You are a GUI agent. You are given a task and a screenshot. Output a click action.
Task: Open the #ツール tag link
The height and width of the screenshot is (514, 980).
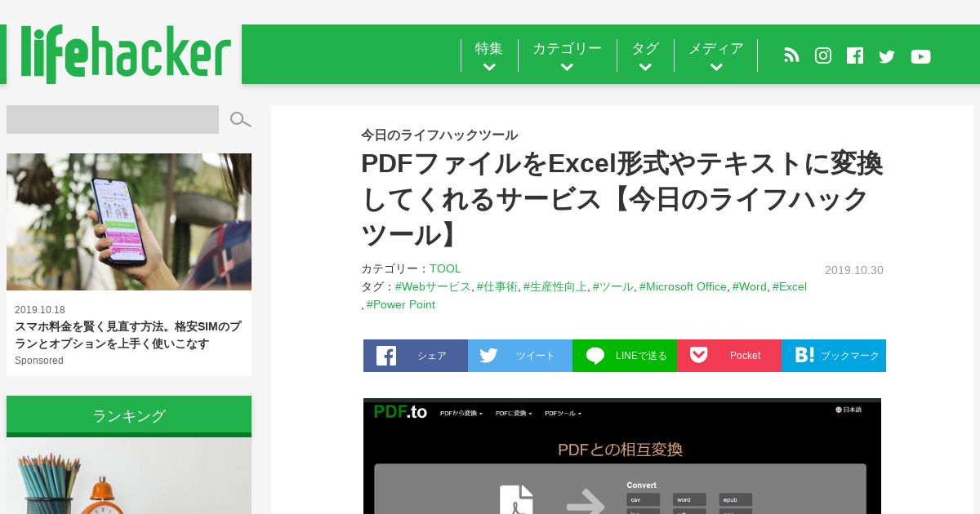613,286
